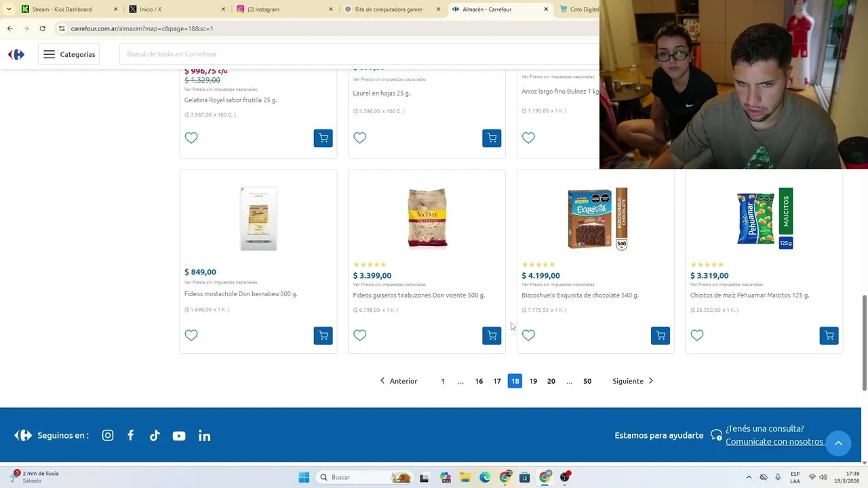Open the browser tab search dropdown

[x=9, y=9]
